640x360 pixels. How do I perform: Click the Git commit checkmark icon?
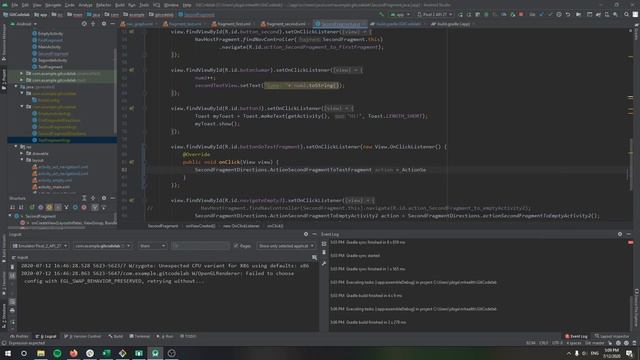pyautogui.click(x=550, y=15)
